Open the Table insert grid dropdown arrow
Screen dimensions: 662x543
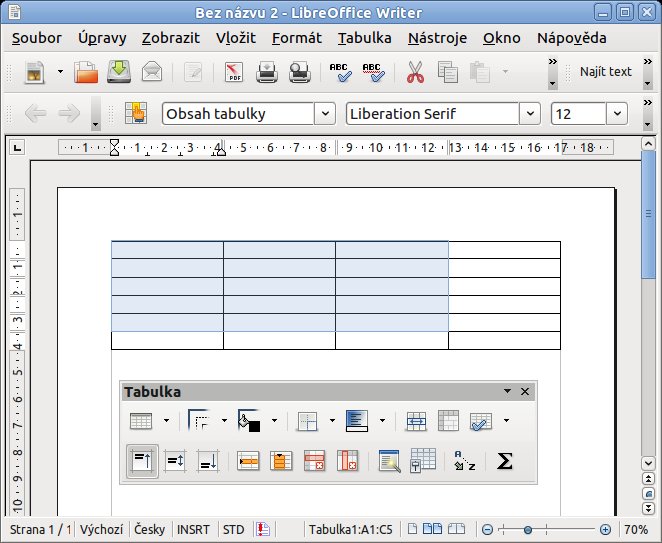tap(166, 421)
